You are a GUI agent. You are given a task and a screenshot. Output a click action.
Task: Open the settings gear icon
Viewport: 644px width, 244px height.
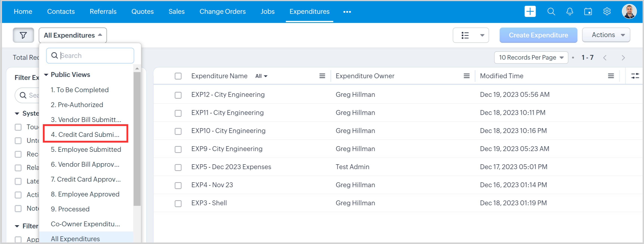coord(607,12)
